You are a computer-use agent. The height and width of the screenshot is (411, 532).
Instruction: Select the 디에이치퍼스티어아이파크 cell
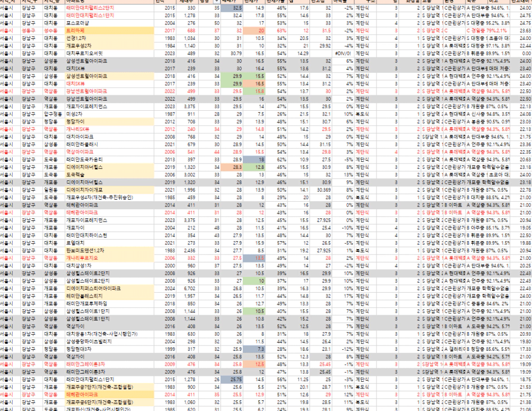pos(110,288)
